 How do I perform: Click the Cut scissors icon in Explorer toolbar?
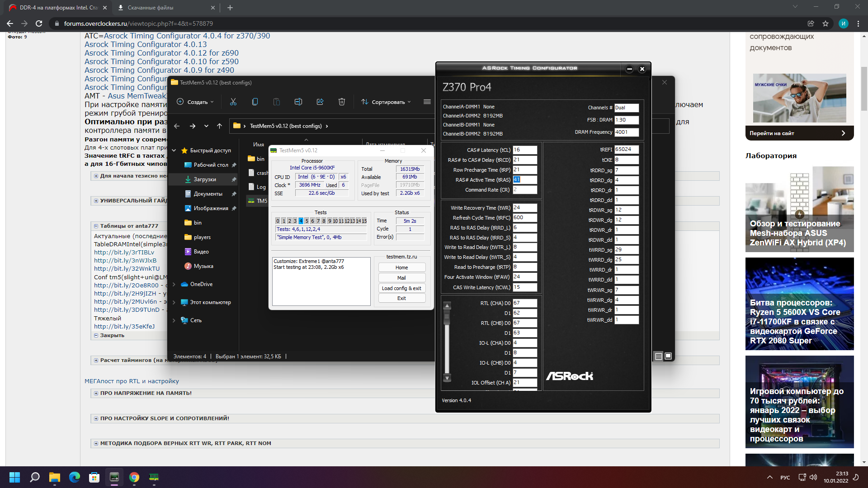(233, 102)
